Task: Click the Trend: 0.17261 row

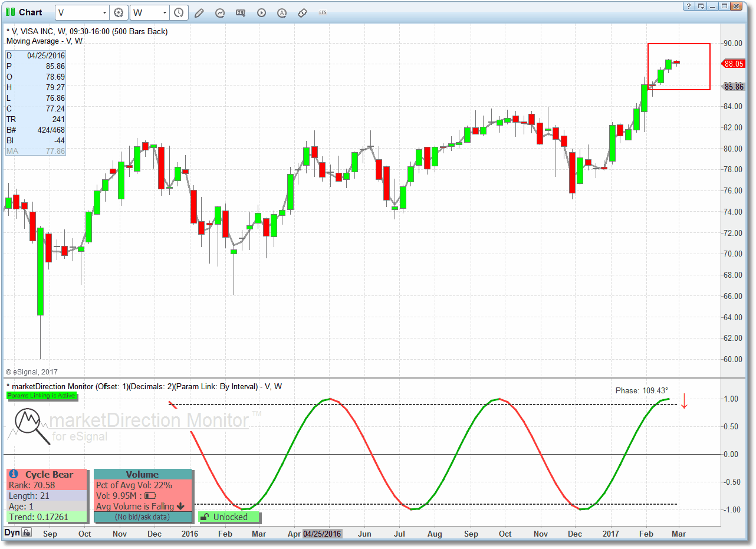Action: 47,517
